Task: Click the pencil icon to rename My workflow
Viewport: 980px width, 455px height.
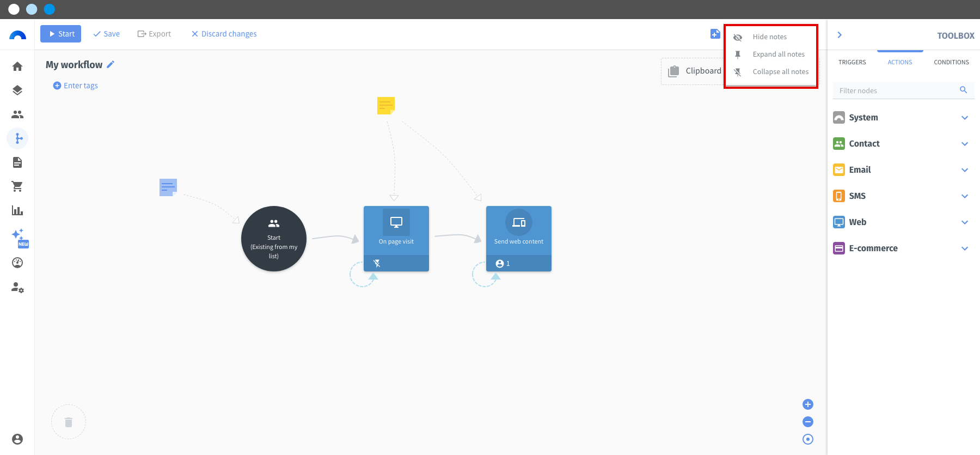Action: click(x=111, y=64)
